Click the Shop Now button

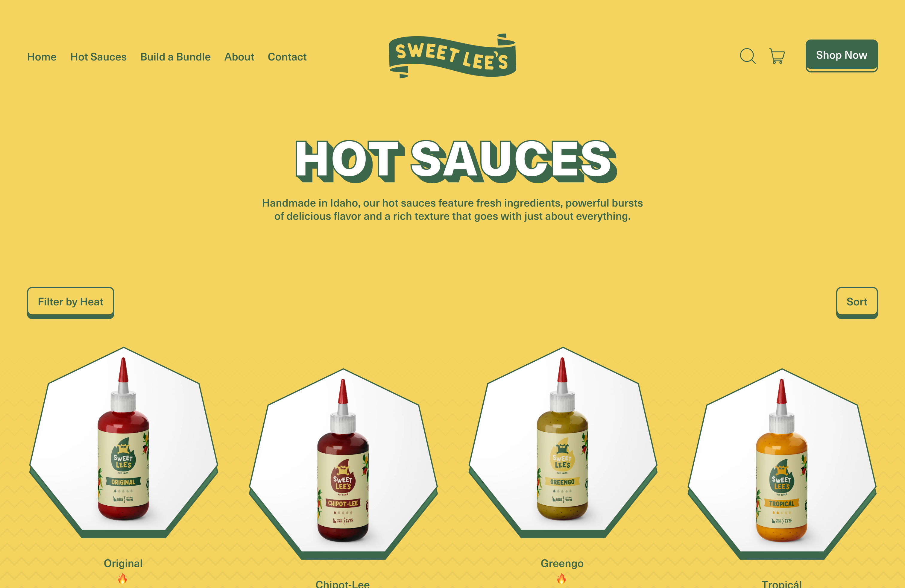[x=842, y=55]
